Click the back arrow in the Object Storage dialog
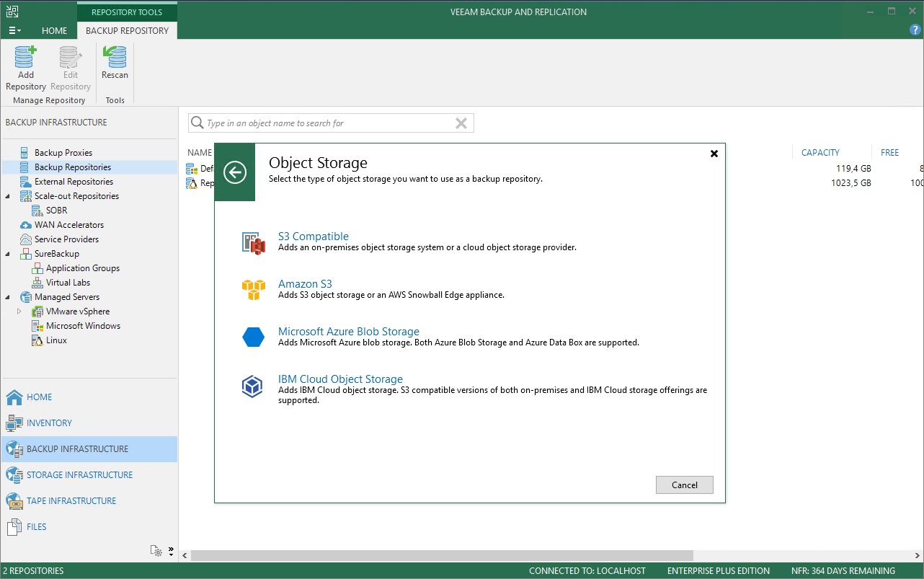The height and width of the screenshot is (579, 924). click(x=234, y=172)
